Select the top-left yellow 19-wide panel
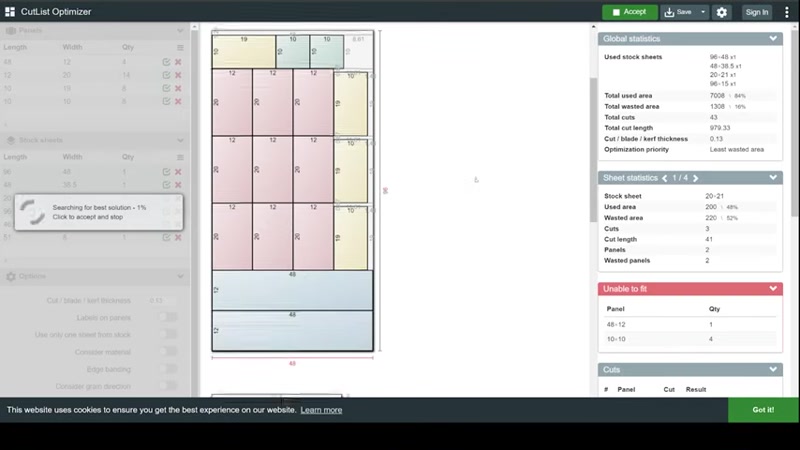Image resolution: width=800 pixels, height=450 pixels. click(x=244, y=52)
